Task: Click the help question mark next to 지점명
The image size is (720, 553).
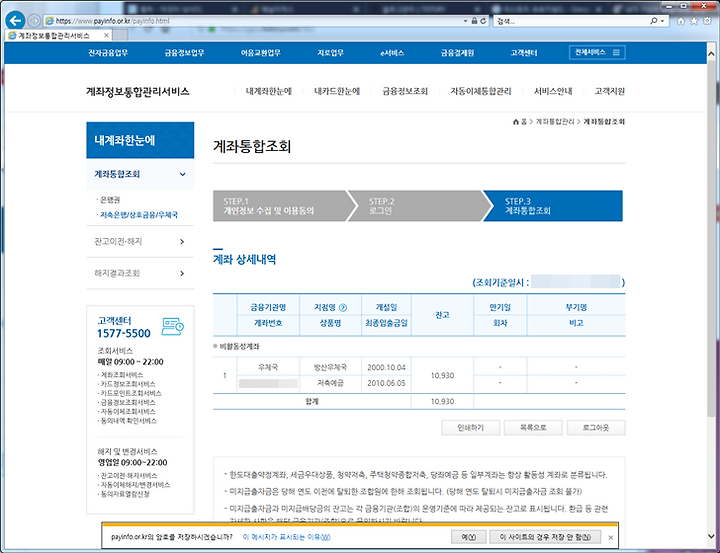Action: (343, 307)
